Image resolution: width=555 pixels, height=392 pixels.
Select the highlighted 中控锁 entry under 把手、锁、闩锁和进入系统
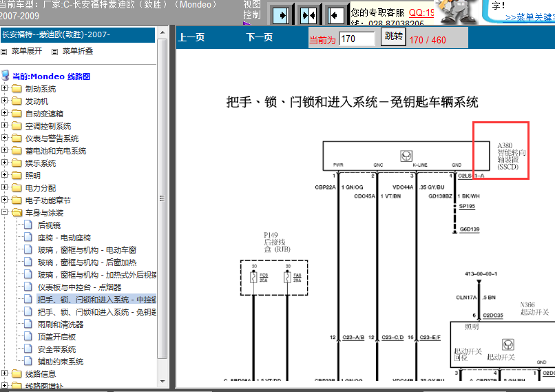tap(96, 300)
